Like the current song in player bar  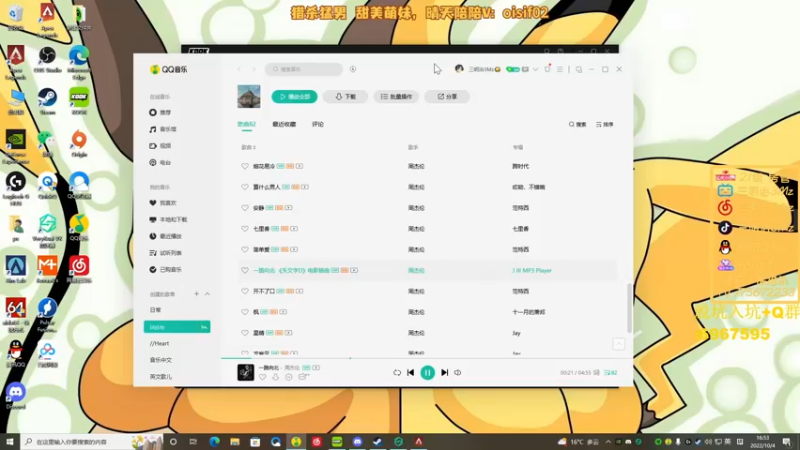coord(262,377)
